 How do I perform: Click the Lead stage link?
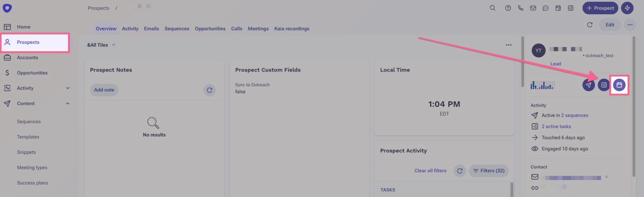coord(556,64)
